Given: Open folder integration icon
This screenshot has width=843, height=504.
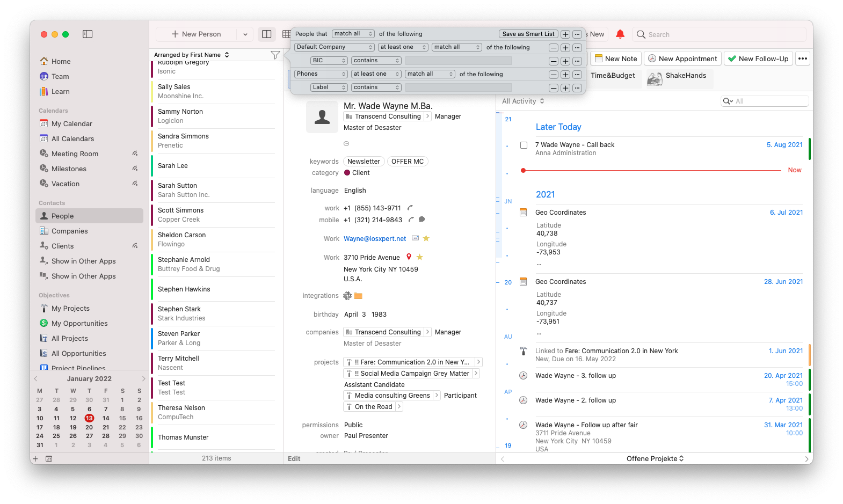Looking at the screenshot, I should point(359,296).
